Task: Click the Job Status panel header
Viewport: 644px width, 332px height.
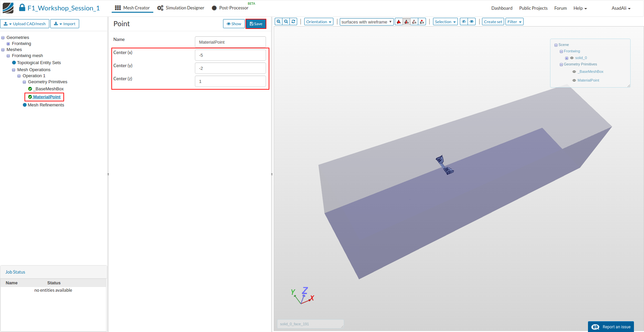Action: pos(54,272)
